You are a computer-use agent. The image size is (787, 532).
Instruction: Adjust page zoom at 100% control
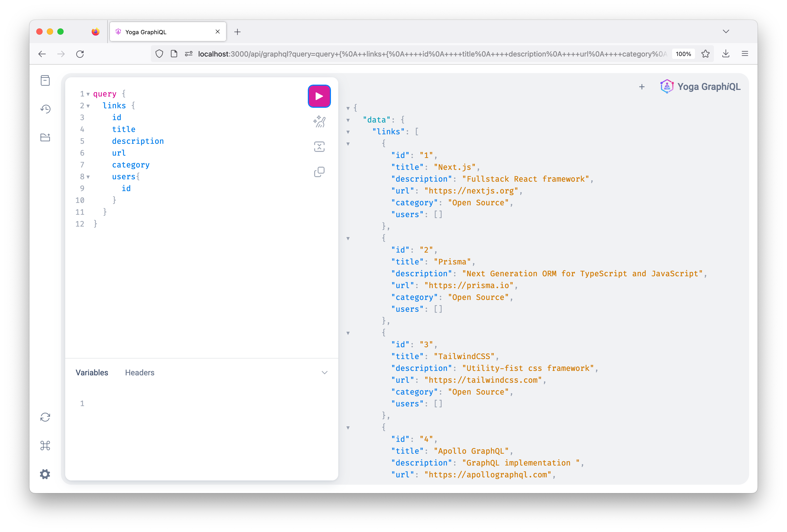tap(683, 54)
